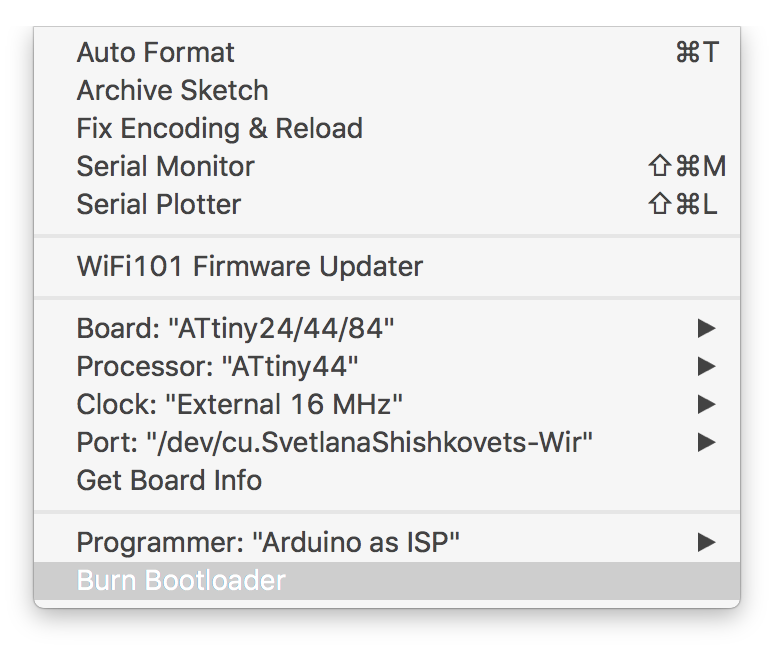Open the Programmer "Arduino as ISP" submenu
This screenshot has height=650, width=774.
387,543
